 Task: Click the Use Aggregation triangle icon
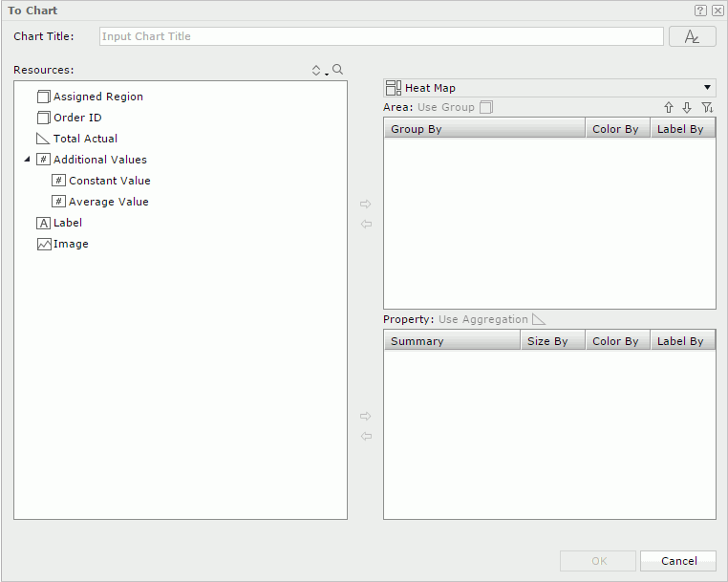[539, 319]
